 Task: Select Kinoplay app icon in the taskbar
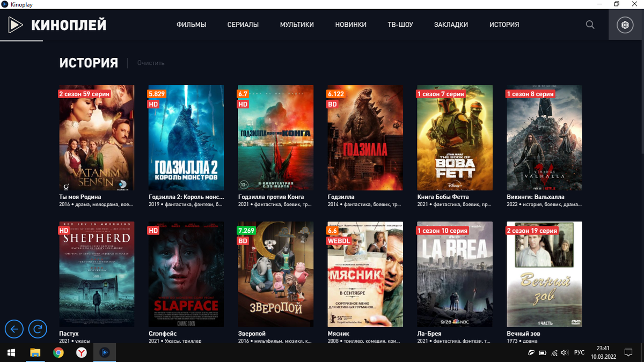(105, 352)
